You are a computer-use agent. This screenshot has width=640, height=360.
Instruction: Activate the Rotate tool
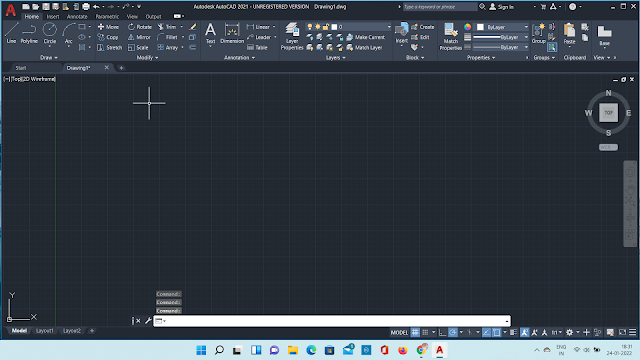140,27
